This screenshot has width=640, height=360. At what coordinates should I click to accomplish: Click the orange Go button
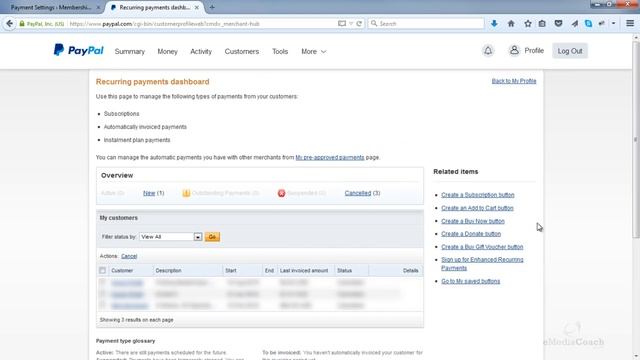[x=212, y=237]
